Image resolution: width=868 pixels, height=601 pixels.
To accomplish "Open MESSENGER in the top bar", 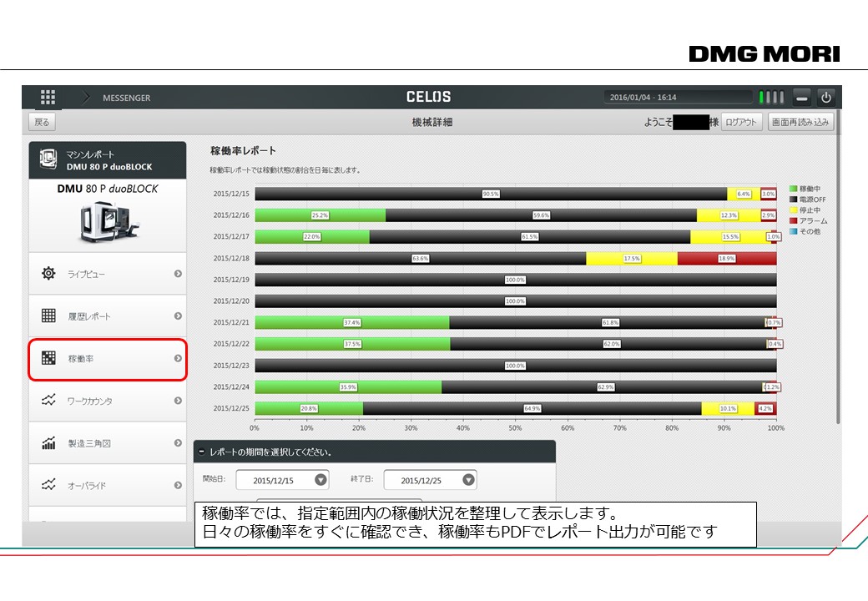I will pyautogui.click(x=126, y=98).
